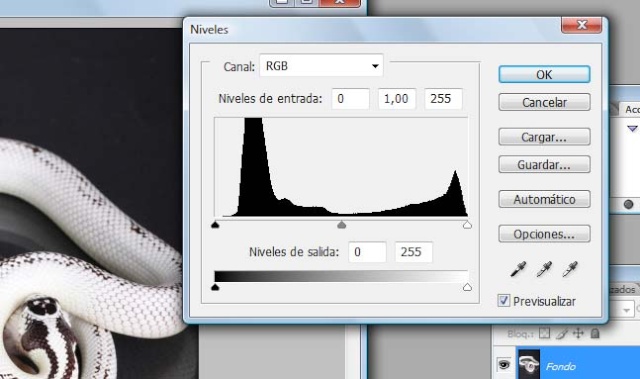This screenshot has width=640, height=379.
Task: Click the input white point slider
Action: 467,224
